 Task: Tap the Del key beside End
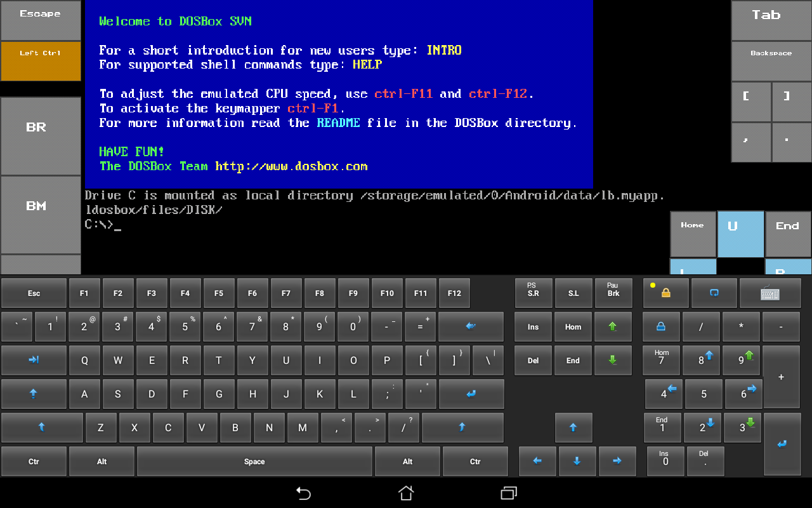533,360
